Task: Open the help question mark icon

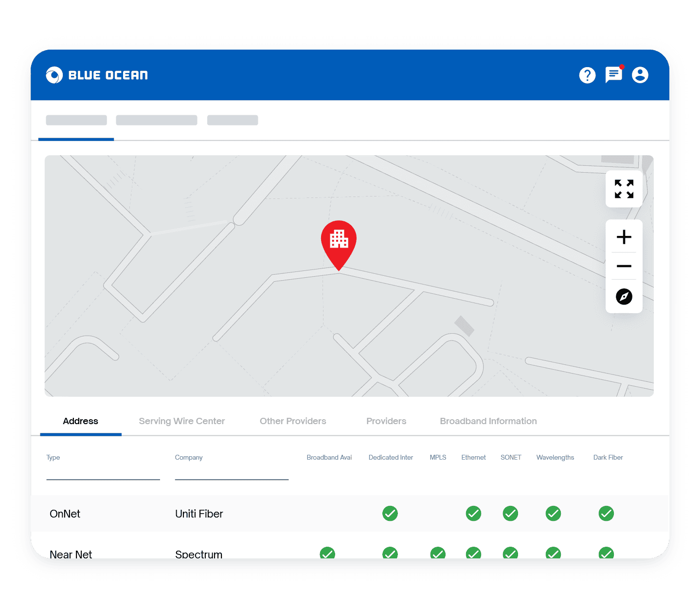Action: tap(588, 75)
